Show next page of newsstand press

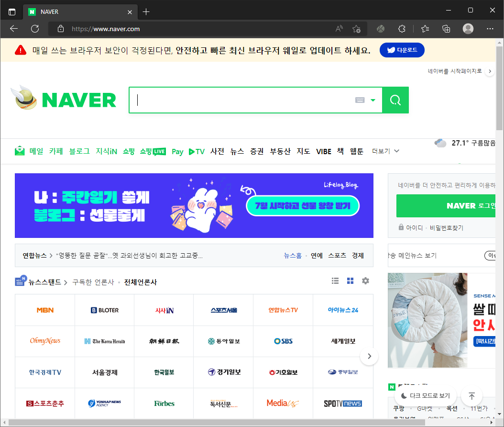[x=369, y=356]
